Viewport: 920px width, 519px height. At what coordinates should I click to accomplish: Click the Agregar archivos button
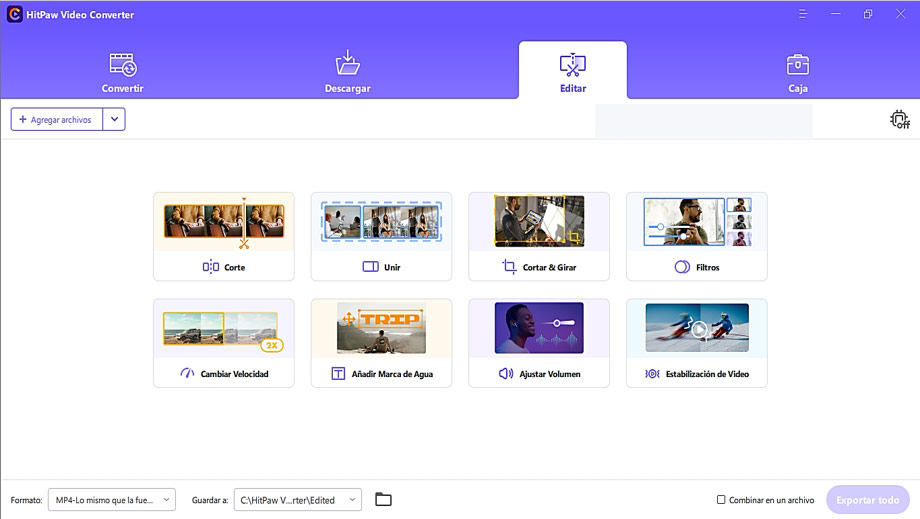pos(56,119)
